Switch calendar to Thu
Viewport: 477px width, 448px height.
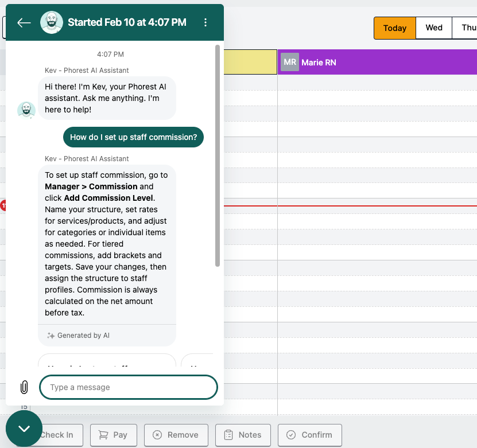tap(468, 28)
